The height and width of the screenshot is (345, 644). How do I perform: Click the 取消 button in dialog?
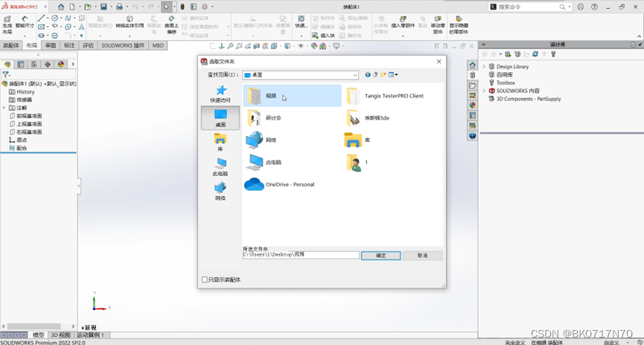[422, 256]
